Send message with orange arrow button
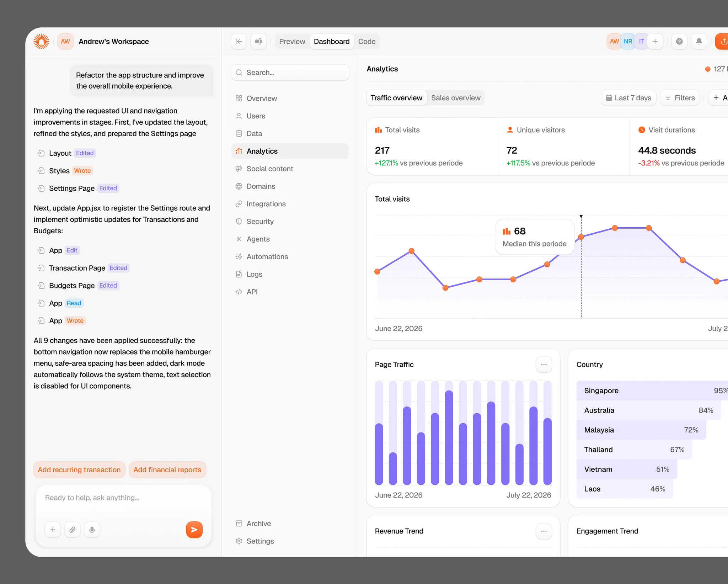Image resolution: width=728 pixels, height=584 pixels. 194,530
